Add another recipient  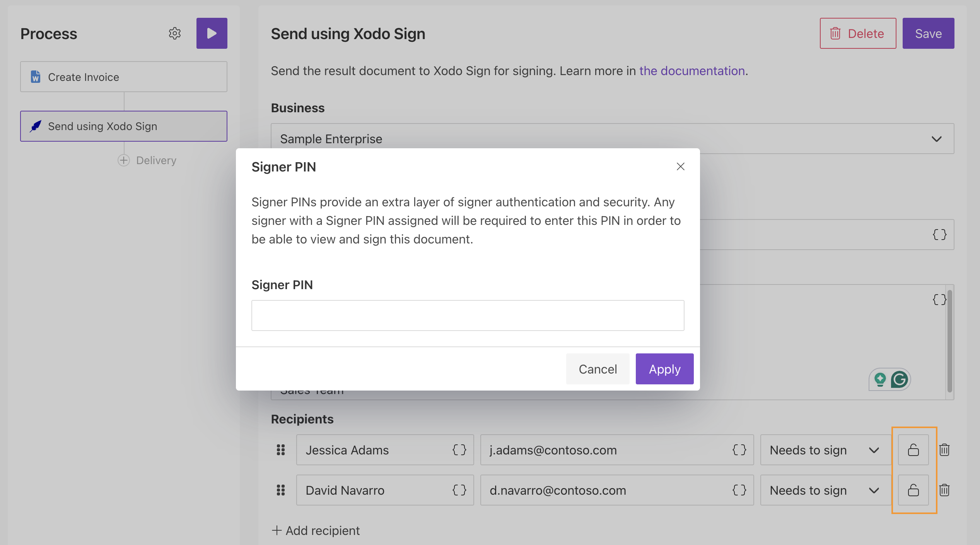coord(316,530)
